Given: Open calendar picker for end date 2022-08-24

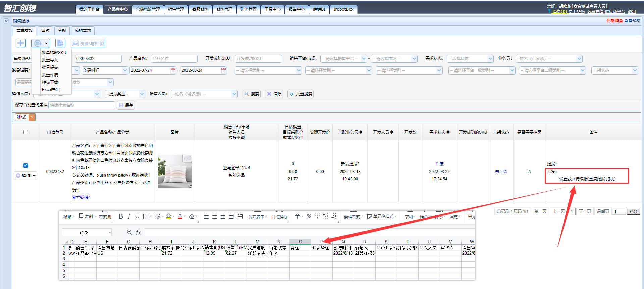Looking at the screenshot, I should [224, 70].
